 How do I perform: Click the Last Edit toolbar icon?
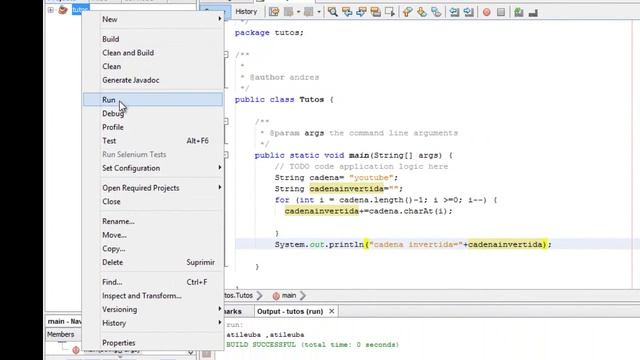pyautogui.click(x=274, y=12)
